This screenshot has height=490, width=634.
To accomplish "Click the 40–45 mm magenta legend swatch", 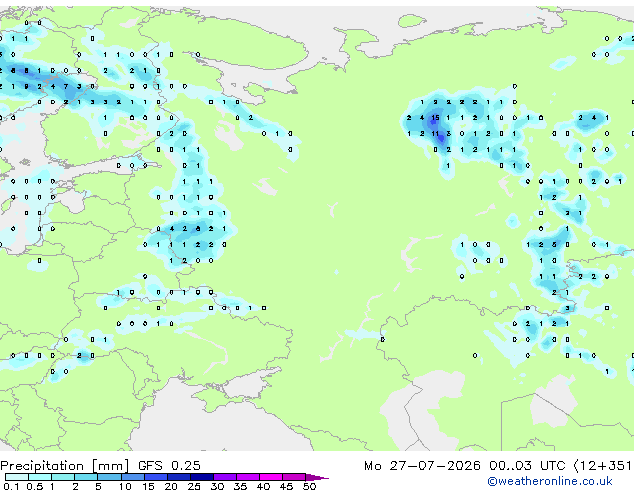I will [x=271, y=477].
